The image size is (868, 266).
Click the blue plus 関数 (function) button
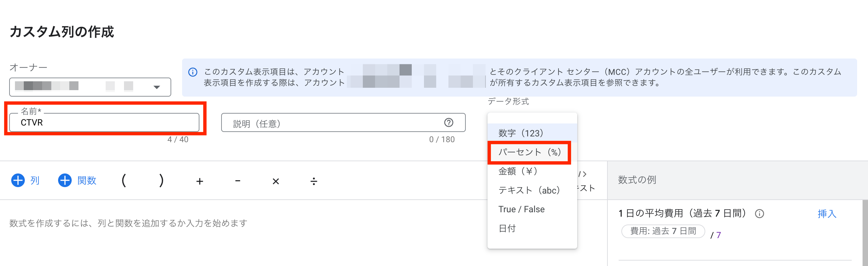77,180
